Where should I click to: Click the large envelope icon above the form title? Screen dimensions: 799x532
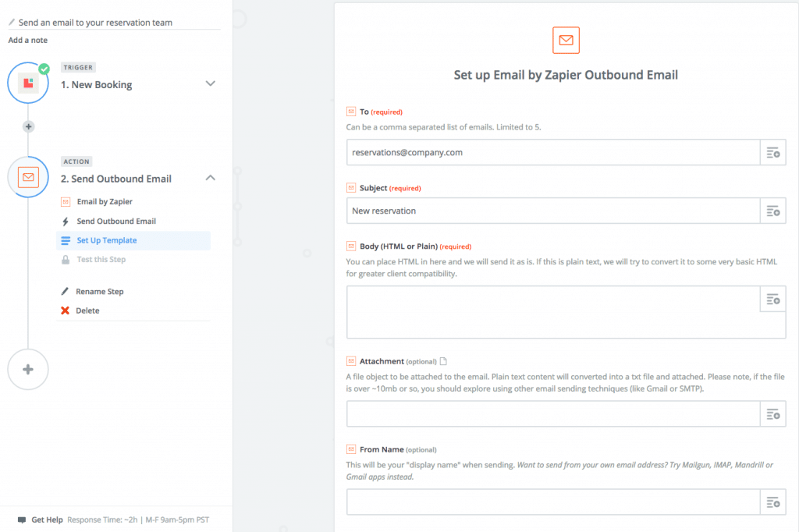[566, 41]
